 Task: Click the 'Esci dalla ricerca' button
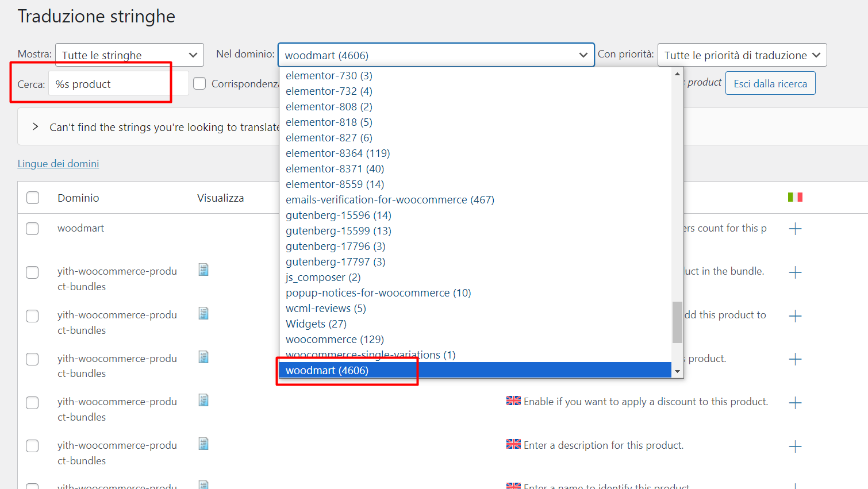[770, 83]
